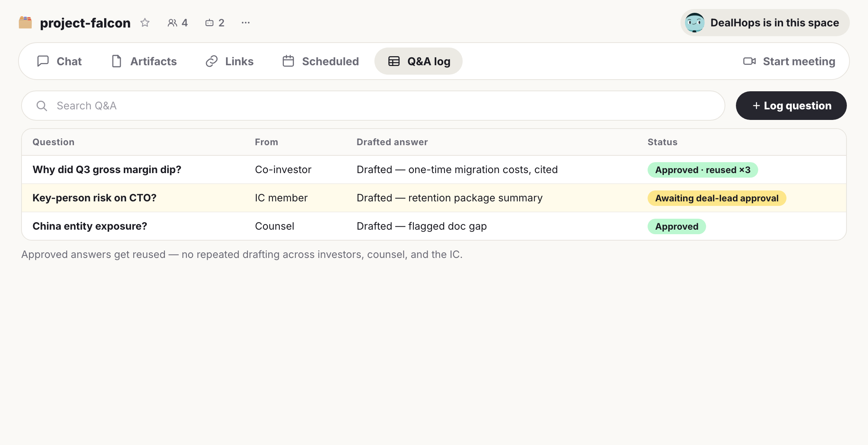Open the Scheduled tab
This screenshot has height=445, width=868.
click(321, 61)
